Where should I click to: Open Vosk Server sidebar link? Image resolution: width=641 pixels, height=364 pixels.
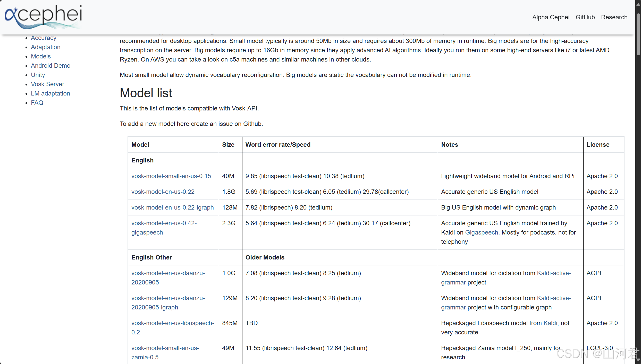(x=47, y=84)
